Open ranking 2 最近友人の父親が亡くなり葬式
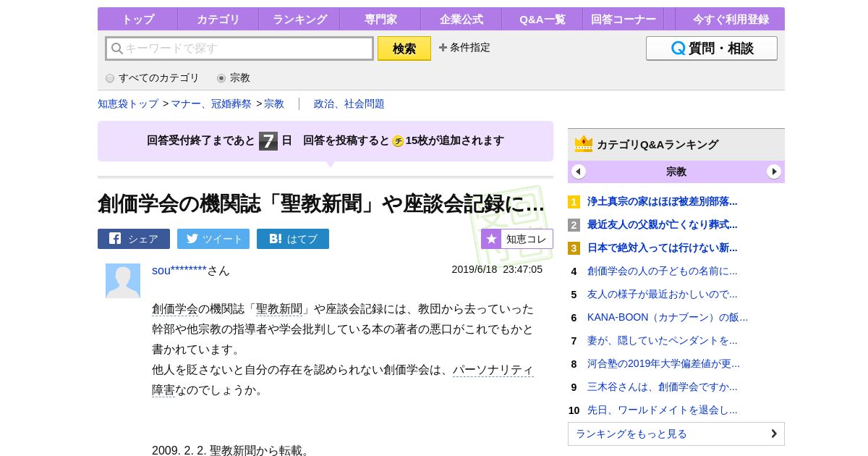868x456 pixels. 663,224
